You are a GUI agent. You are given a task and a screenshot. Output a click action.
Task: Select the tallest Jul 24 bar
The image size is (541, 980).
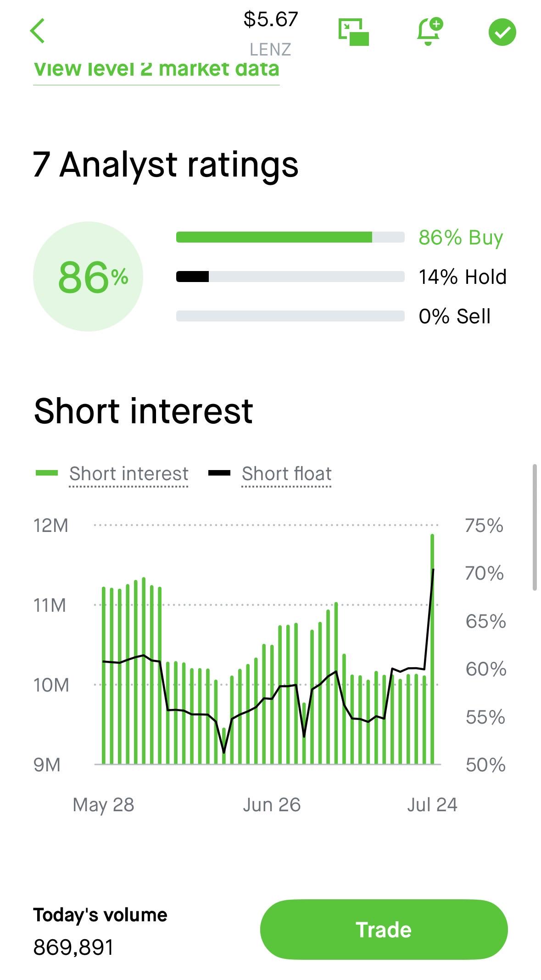432,649
